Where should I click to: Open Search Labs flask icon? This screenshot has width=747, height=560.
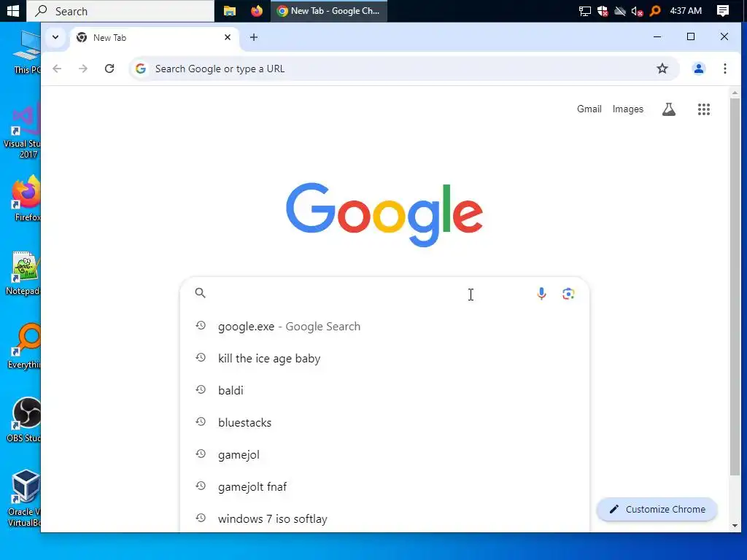pos(668,109)
